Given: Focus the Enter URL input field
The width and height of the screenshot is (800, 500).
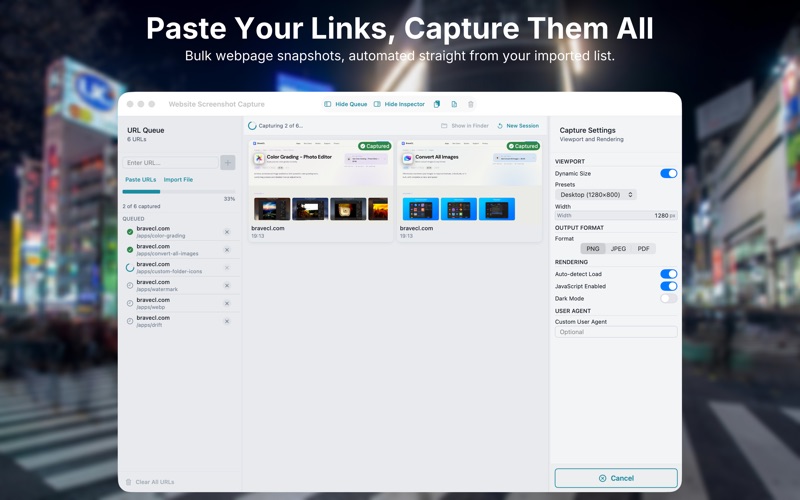Looking at the screenshot, I should click(x=170, y=163).
